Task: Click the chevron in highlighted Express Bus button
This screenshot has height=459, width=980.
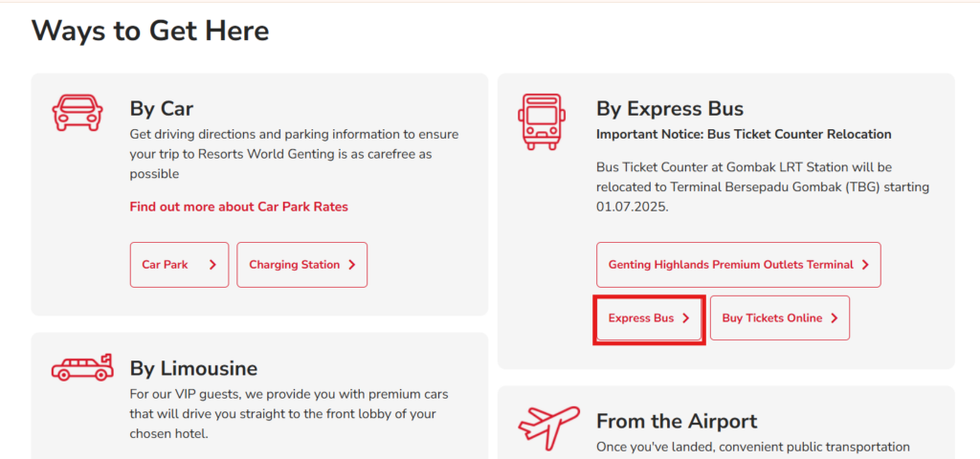Action: click(685, 317)
